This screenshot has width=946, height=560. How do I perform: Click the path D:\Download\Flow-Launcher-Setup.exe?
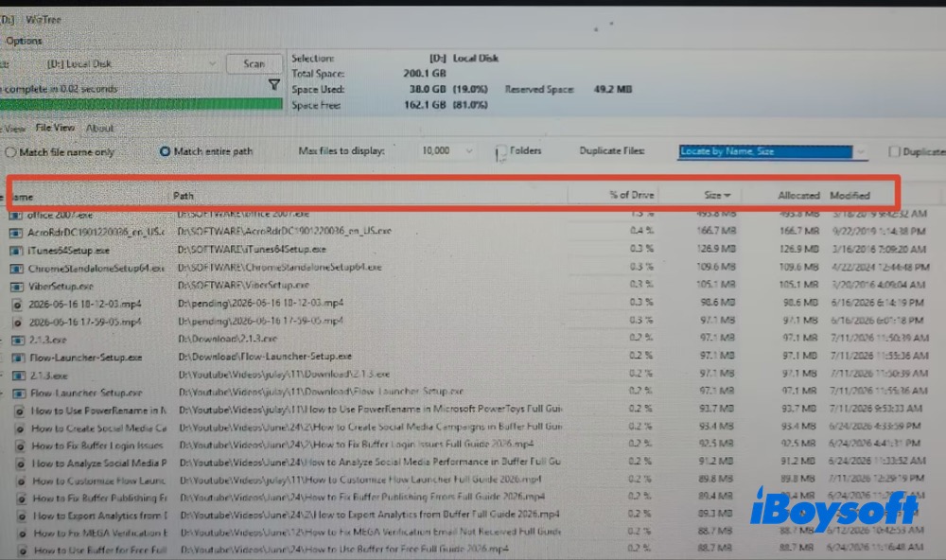(x=265, y=357)
